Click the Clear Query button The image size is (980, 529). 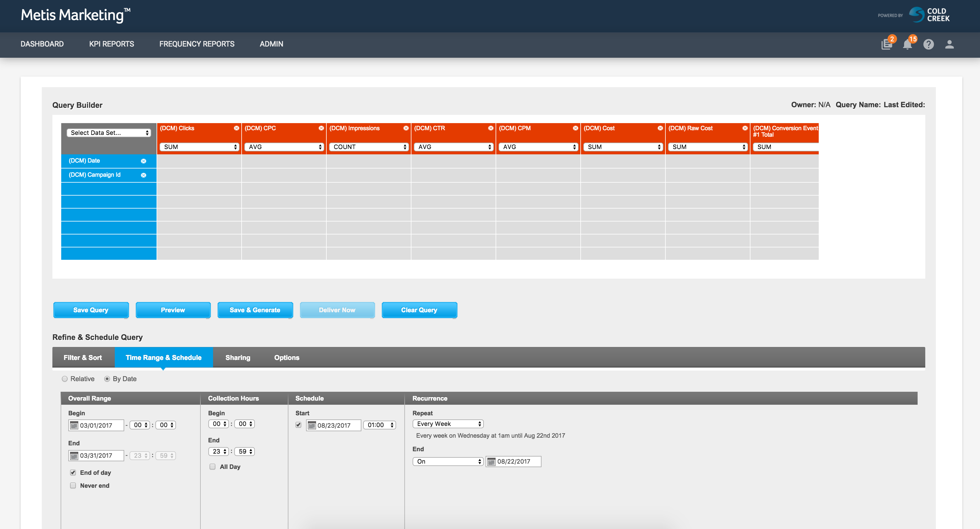point(419,310)
